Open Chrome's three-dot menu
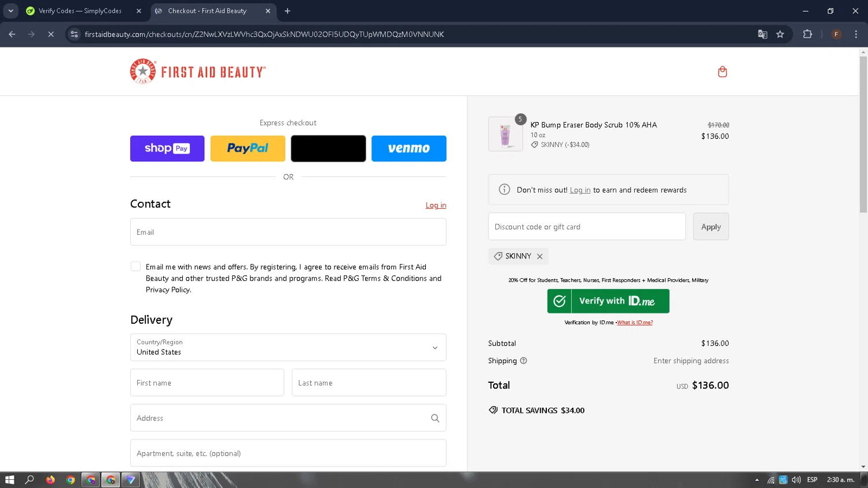The height and width of the screenshot is (488, 868). pos(856,34)
